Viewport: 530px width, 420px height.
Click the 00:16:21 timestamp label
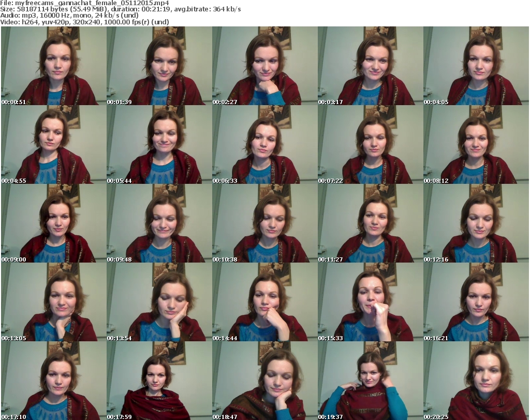point(436,338)
